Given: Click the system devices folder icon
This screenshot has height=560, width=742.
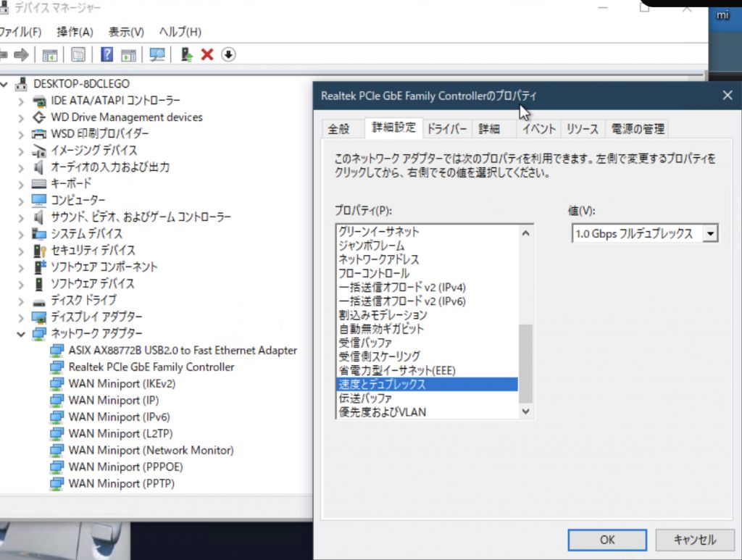Looking at the screenshot, I should (x=39, y=234).
